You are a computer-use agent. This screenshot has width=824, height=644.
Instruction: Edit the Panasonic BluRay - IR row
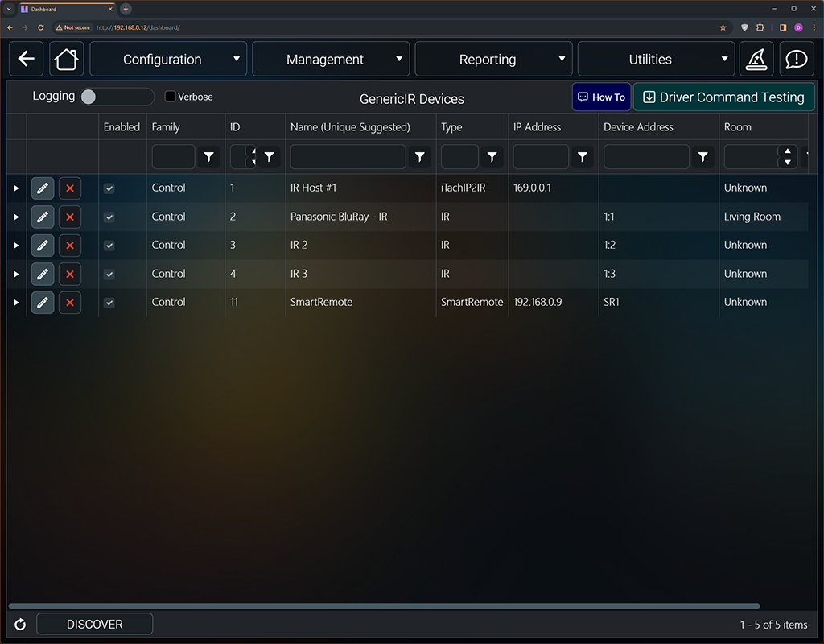click(43, 217)
